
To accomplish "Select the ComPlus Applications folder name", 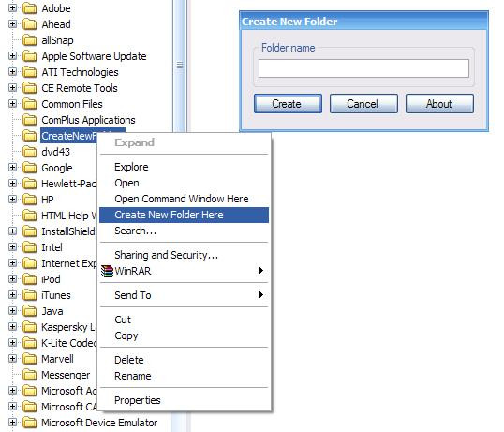I will (x=88, y=120).
